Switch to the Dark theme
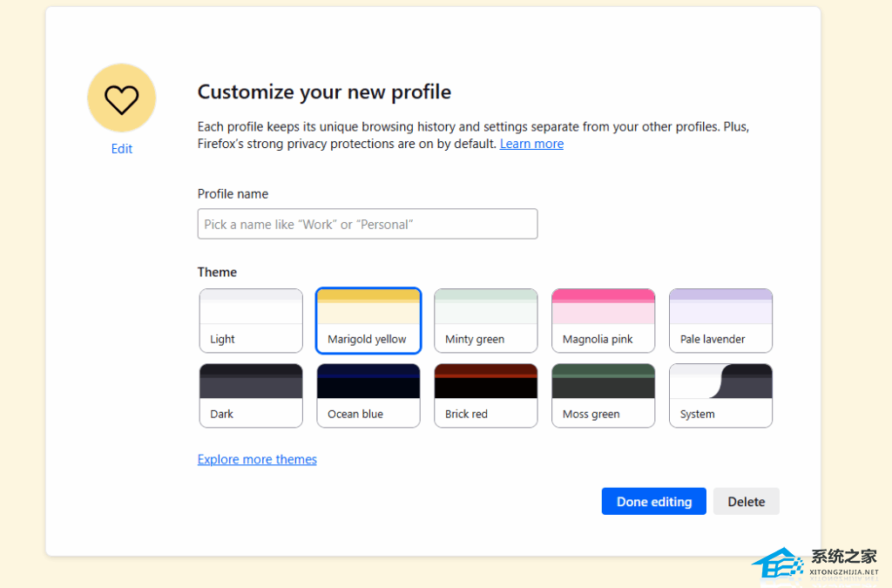 click(x=251, y=395)
